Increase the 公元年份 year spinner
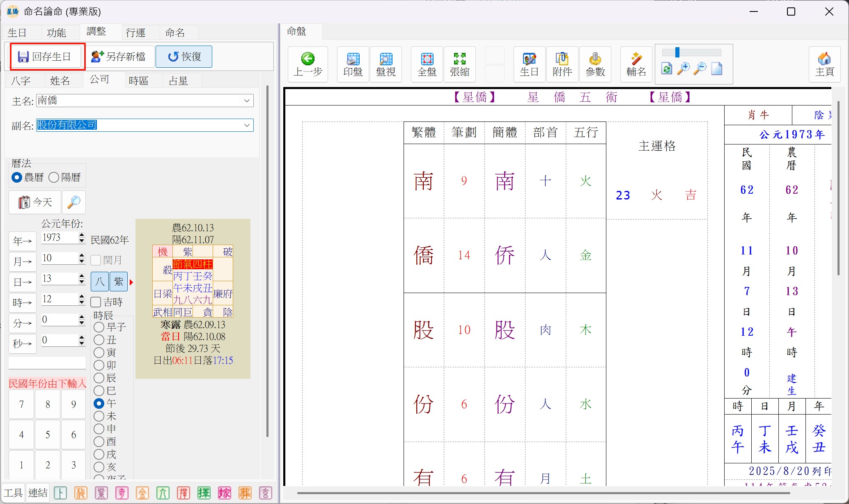Viewport: 849px width, 504px height. (82, 235)
